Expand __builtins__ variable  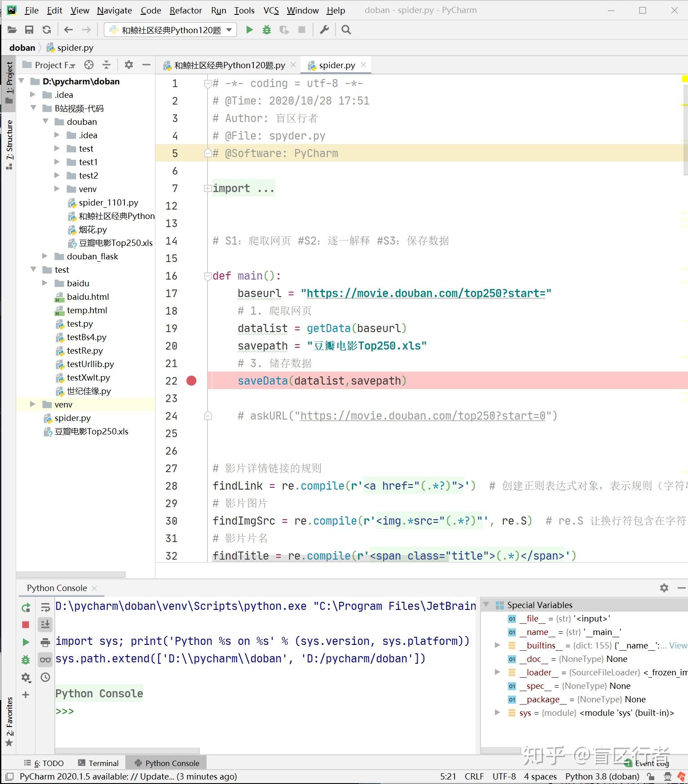pos(497,645)
